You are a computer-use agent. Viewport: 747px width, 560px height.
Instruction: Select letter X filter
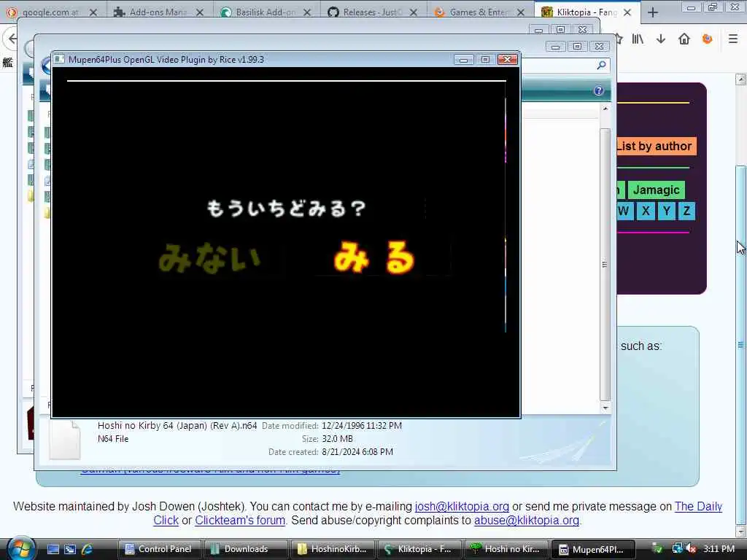(646, 211)
